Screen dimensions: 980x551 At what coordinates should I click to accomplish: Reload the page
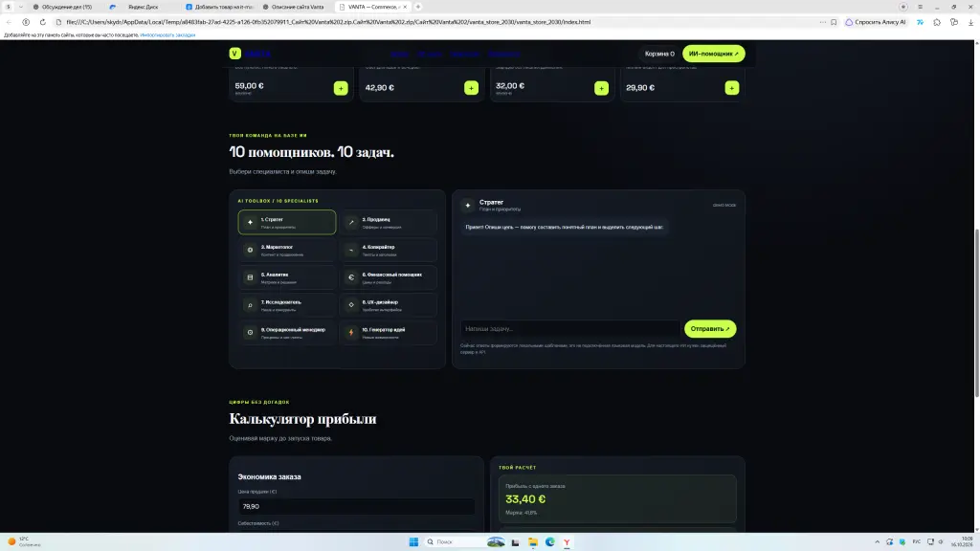(x=42, y=22)
